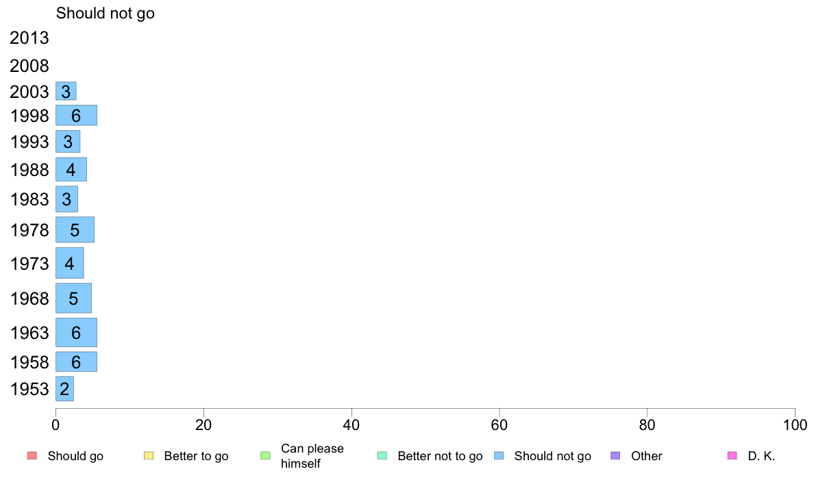Click the pink D. K. legend swatch
The image size is (814, 504).
pos(732,456)
